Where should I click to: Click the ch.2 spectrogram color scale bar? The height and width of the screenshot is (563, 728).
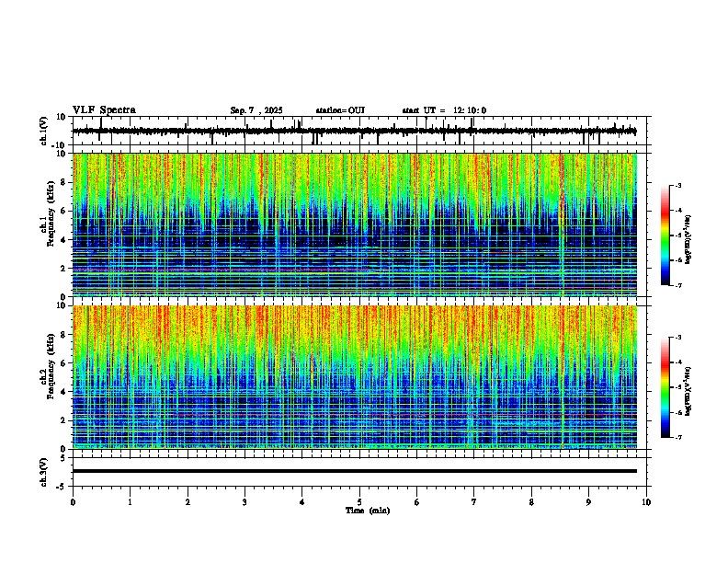coord(665,387)
